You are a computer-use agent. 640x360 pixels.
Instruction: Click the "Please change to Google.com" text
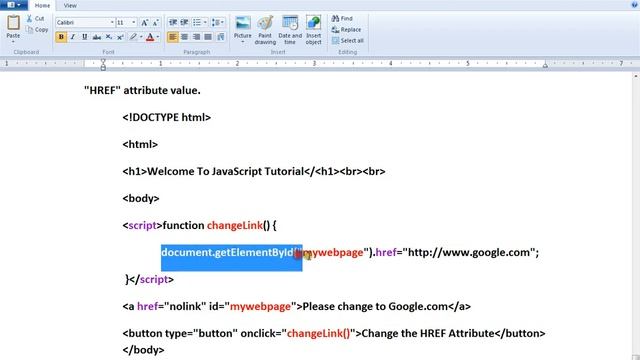point(375,307)
